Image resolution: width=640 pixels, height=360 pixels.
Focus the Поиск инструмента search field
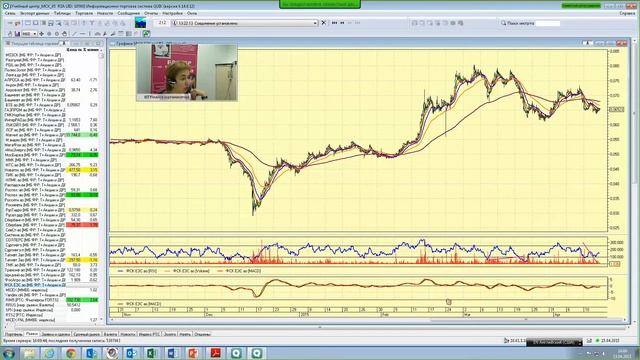tap(547, 23)
